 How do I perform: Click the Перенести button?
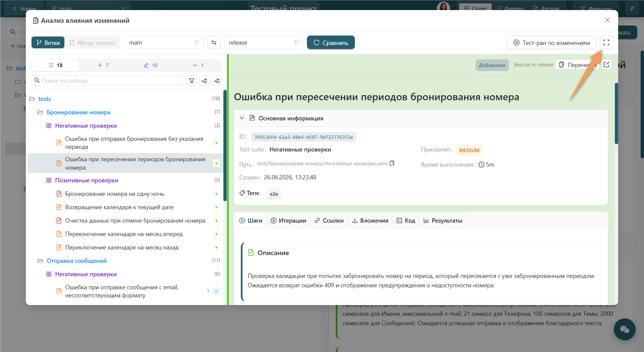pos(578,65)
